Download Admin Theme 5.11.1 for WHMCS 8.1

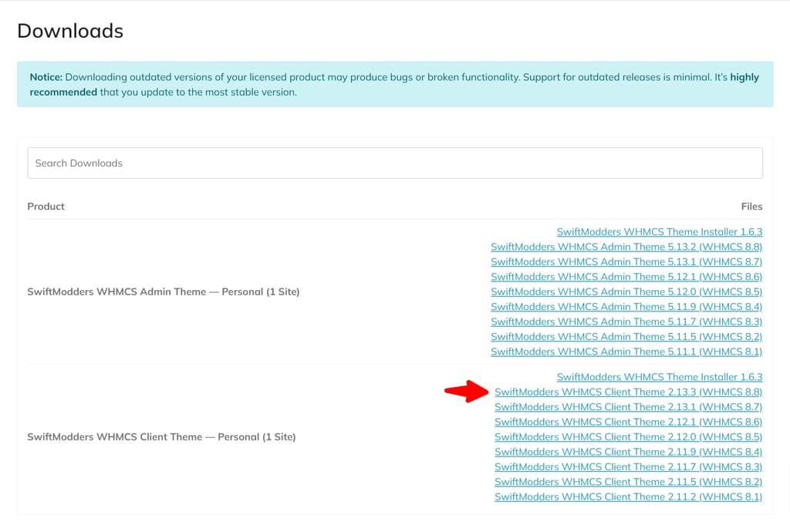[x=626, y=352]
